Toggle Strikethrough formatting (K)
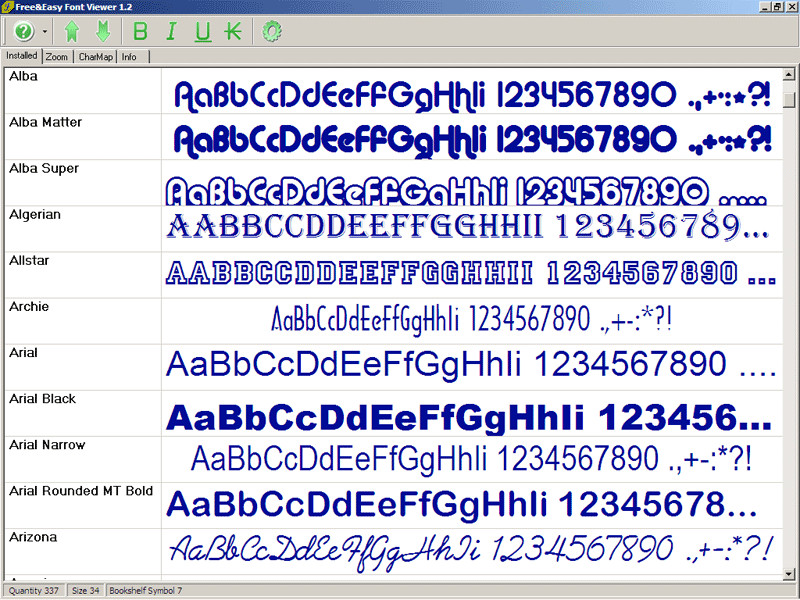The width and height of the screenshot is (800, 600). pyautogui.click(x=233, y=32)
